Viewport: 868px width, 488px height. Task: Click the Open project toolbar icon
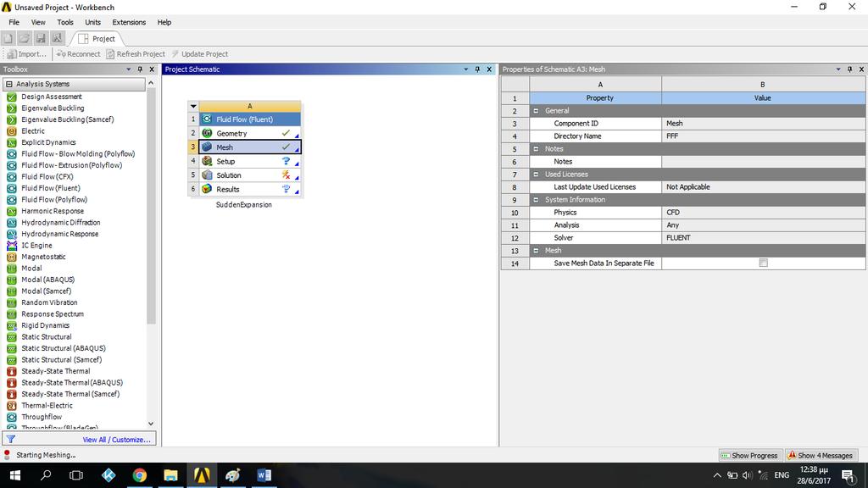coord(25,38)
